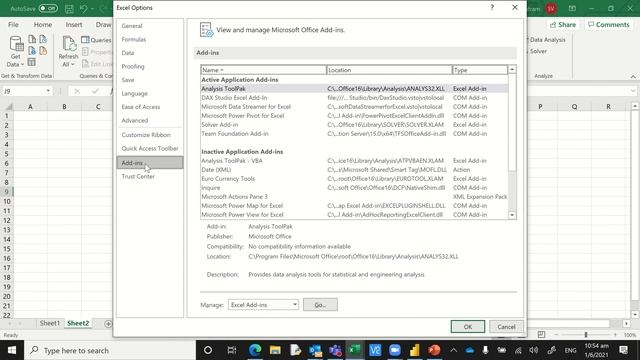The width and height of the screenshot is (640, 360).
Task: Click add-ins list scroll up arrow
Action: [512, 69]
